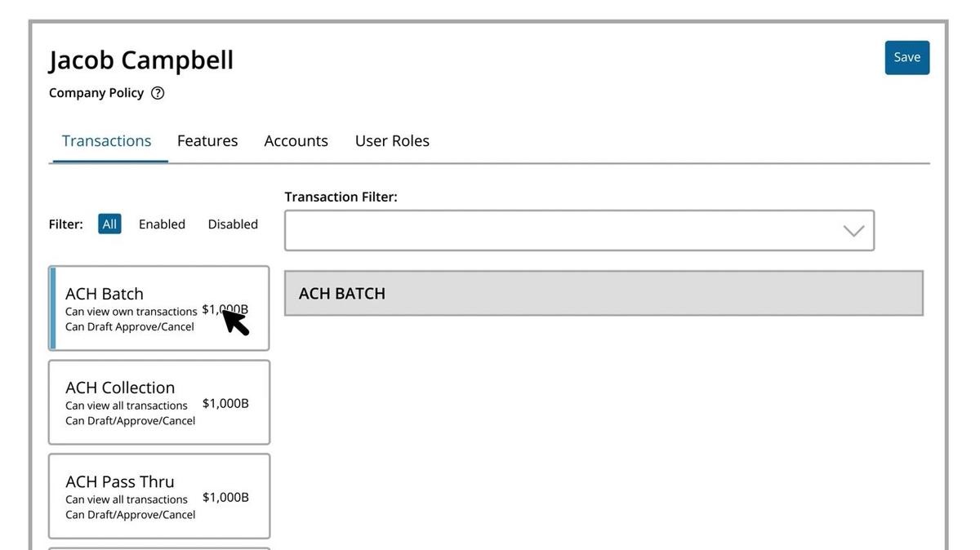Click the Transaction Filter chevron arrow

click(853, 231)
